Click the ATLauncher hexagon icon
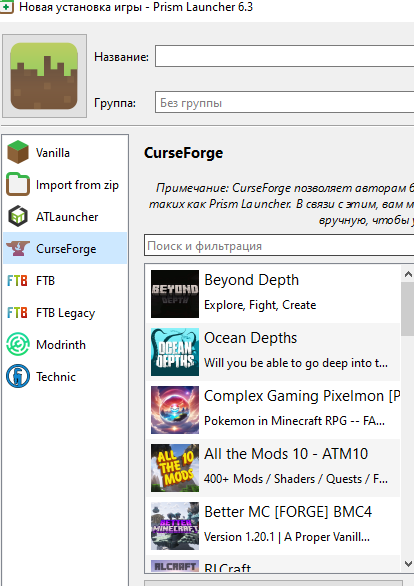414x586 pixels. click(18, 217)
